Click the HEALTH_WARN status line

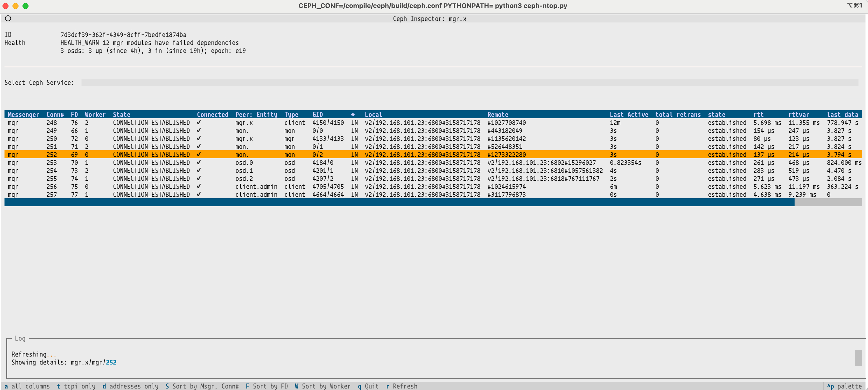[x=149, y=43]
